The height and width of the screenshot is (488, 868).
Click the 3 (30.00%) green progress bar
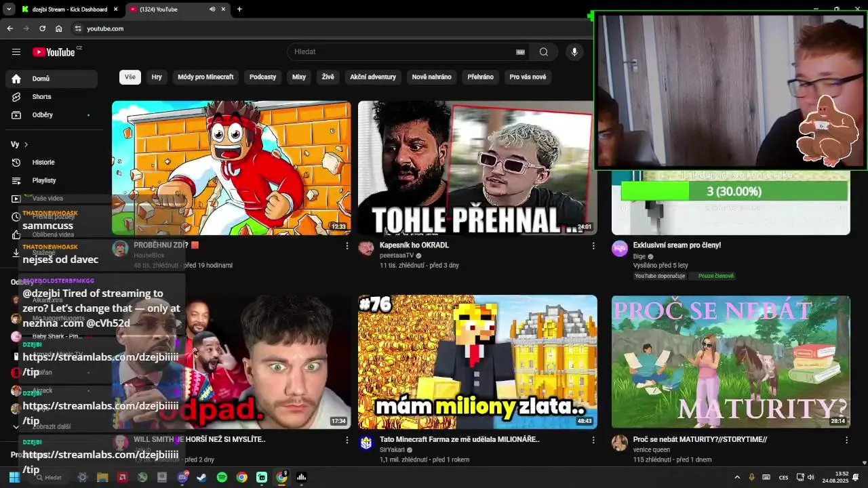pos(734,191)
